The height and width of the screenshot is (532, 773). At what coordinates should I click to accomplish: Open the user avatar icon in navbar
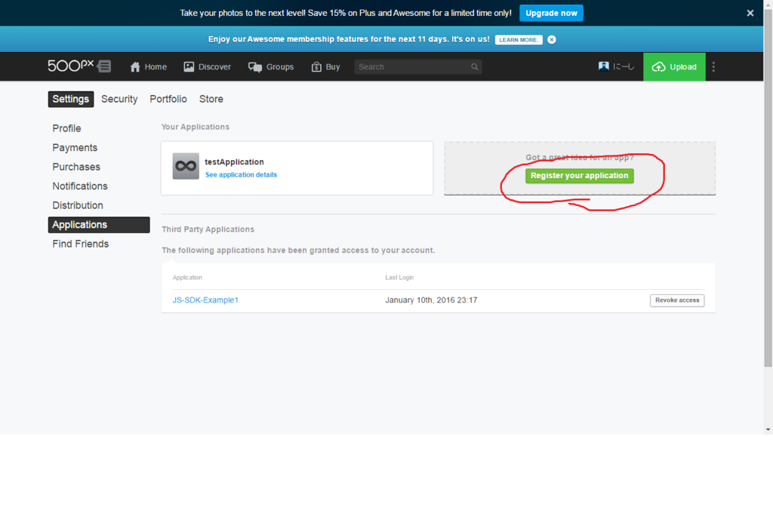pos(603,66)
